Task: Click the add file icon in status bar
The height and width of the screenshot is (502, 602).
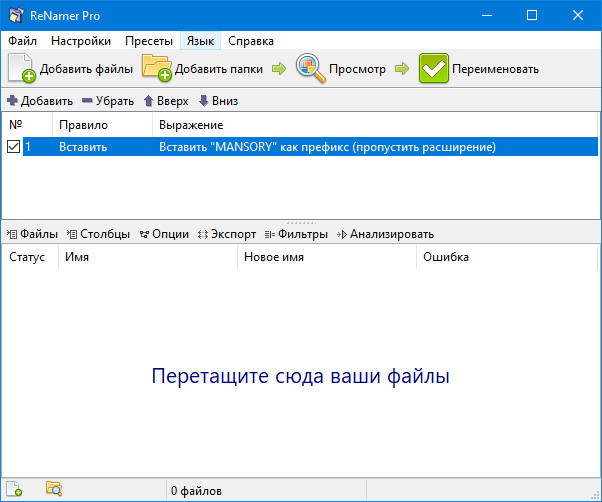Action: click(14, 490)
